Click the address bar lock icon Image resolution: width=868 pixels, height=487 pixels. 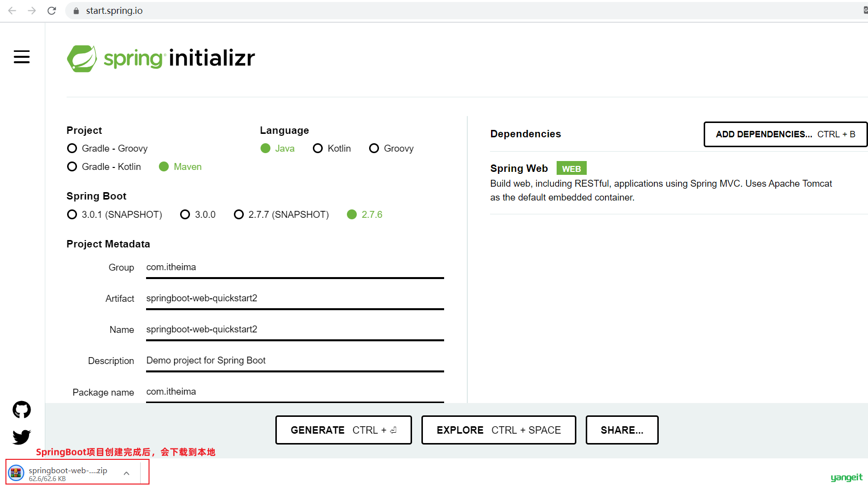click(76, 11)
